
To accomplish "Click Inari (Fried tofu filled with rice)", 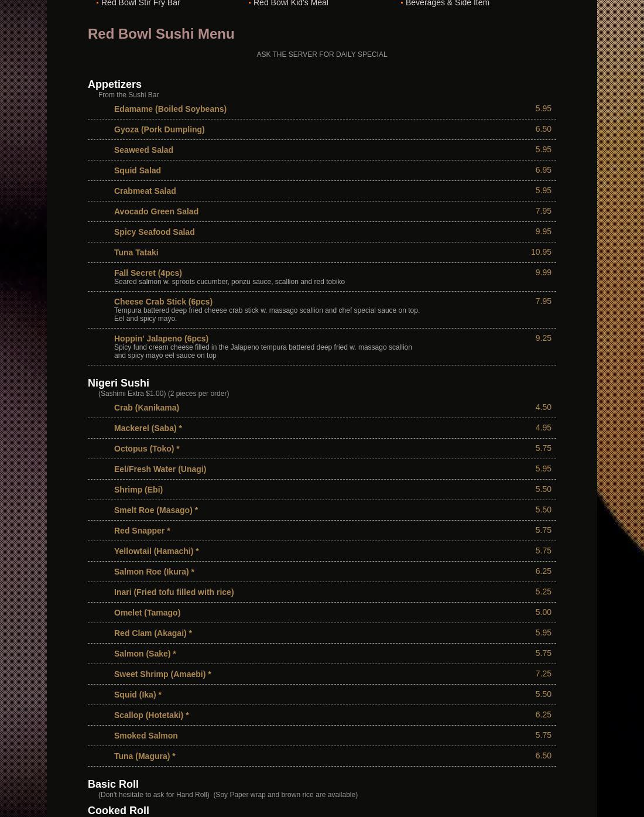I will [x=174, y=592].
